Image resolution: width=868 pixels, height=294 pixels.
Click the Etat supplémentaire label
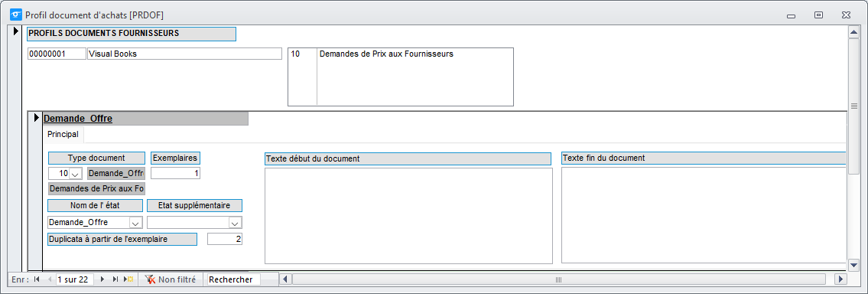(194, 205)
